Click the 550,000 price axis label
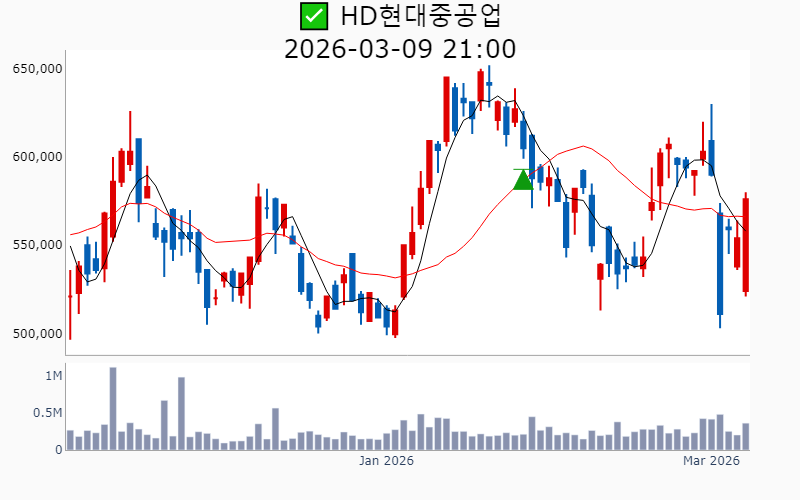Image resolution: width=800 pixels, height=500 pixels. (x=38, y=245)
